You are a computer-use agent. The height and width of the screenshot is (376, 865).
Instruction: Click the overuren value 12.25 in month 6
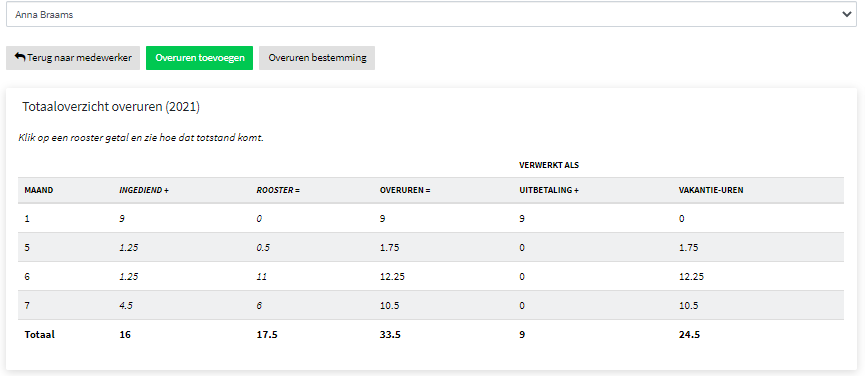(x=392, y=277)
